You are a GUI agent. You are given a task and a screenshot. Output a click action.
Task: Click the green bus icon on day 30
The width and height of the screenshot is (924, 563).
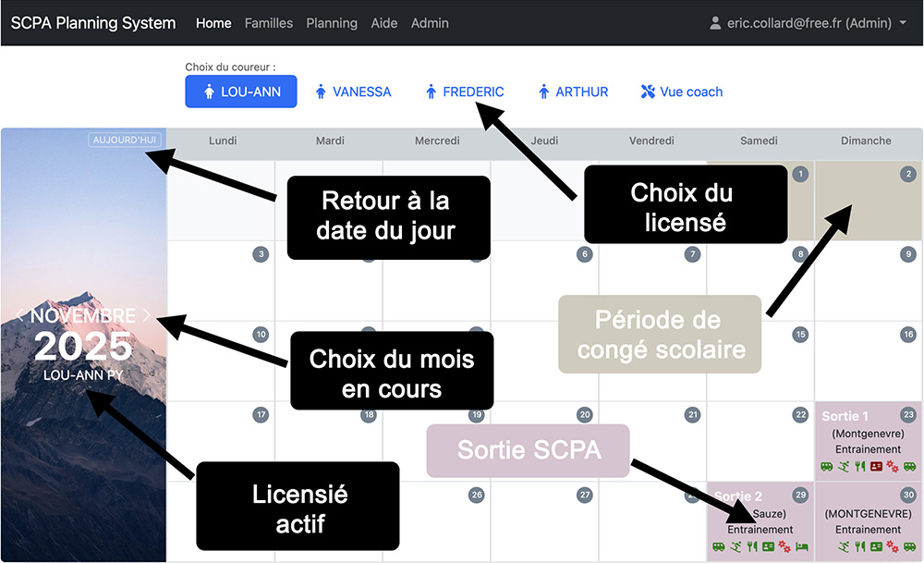(910, 546)
